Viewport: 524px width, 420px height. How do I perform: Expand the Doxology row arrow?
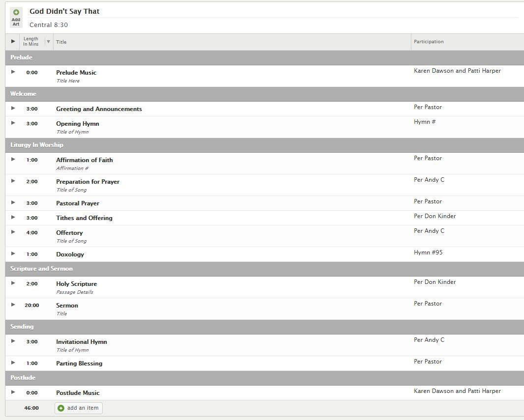pyautogui.click(x=13, y=253)
